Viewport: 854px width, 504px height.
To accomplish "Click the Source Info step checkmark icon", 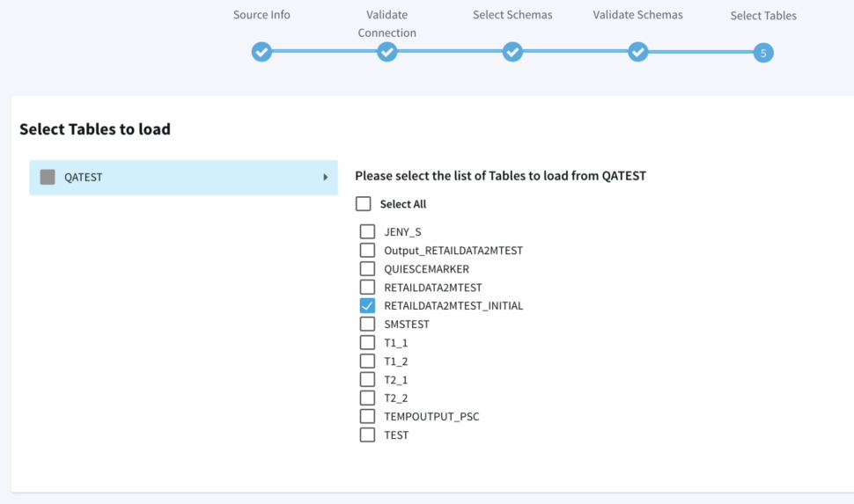I will pos(261,53).
